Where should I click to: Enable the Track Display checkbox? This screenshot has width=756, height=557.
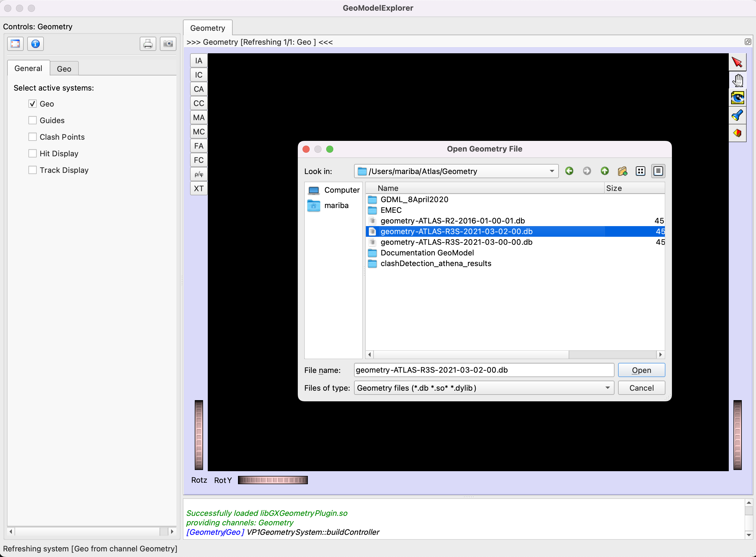(32, 170)
